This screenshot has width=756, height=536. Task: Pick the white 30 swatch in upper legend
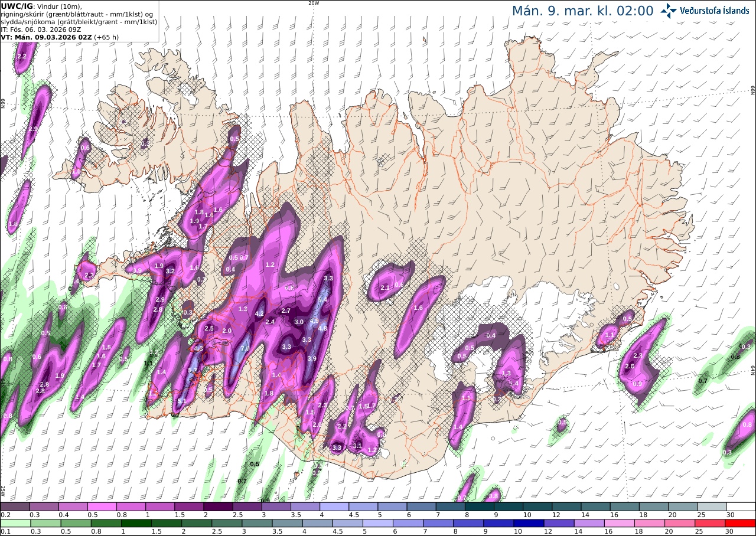click(741, 506)
